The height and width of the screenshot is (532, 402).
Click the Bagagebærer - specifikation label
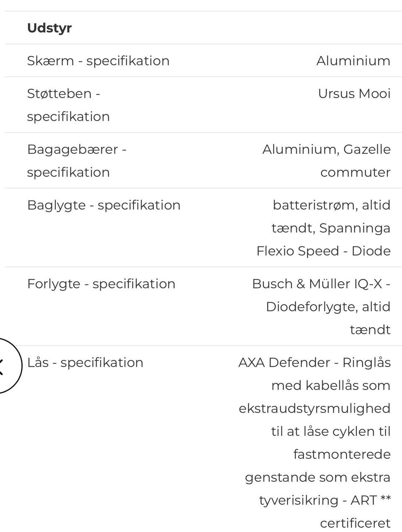coord(77,161)
